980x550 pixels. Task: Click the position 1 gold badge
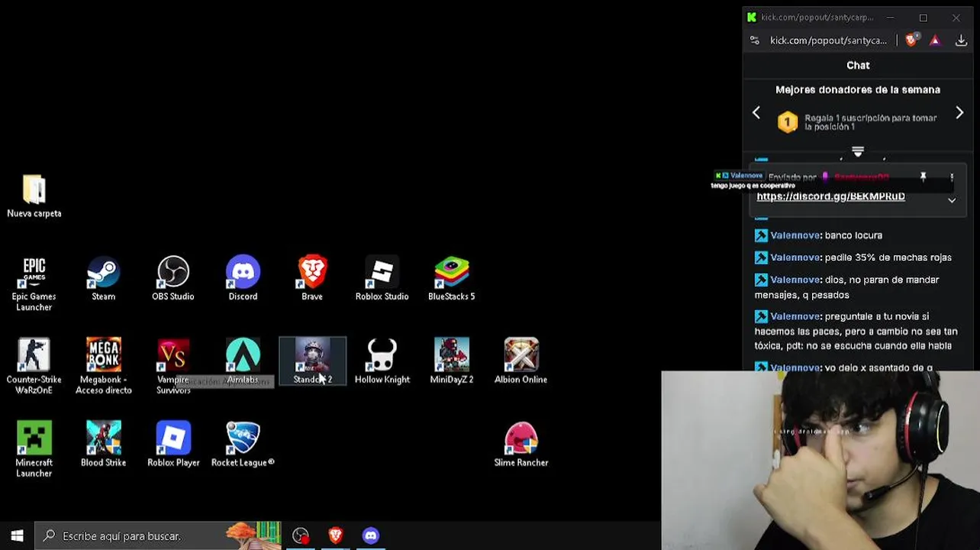(x=788, y=122)
